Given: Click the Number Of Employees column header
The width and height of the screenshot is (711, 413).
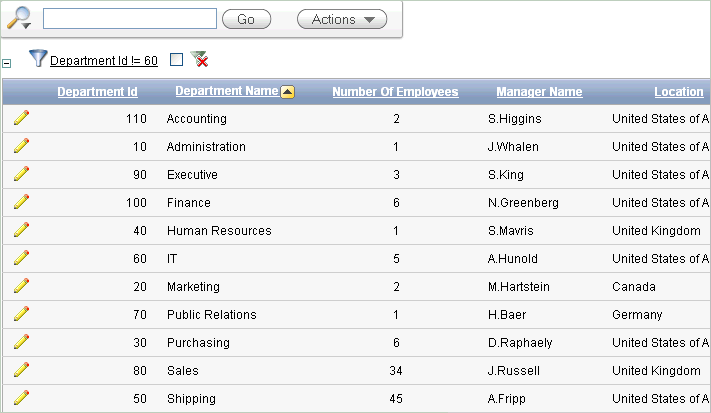Looking at the screenshot, I should point(395,92).
